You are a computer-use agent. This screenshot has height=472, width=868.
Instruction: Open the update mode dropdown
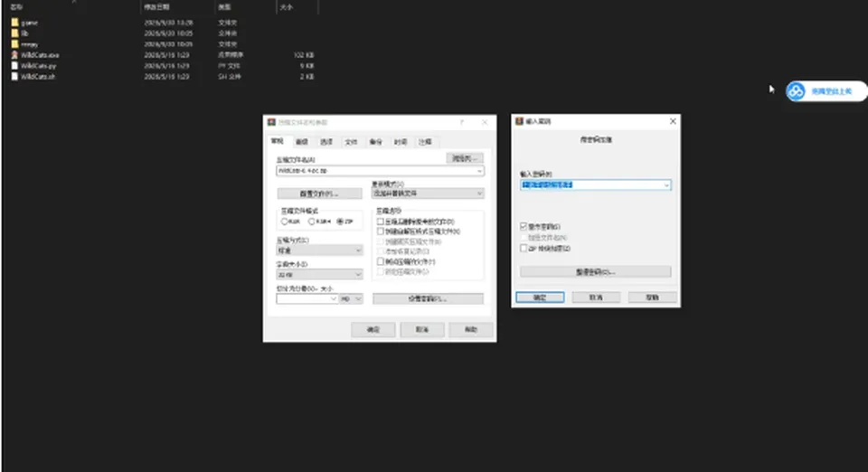point(428,194)
